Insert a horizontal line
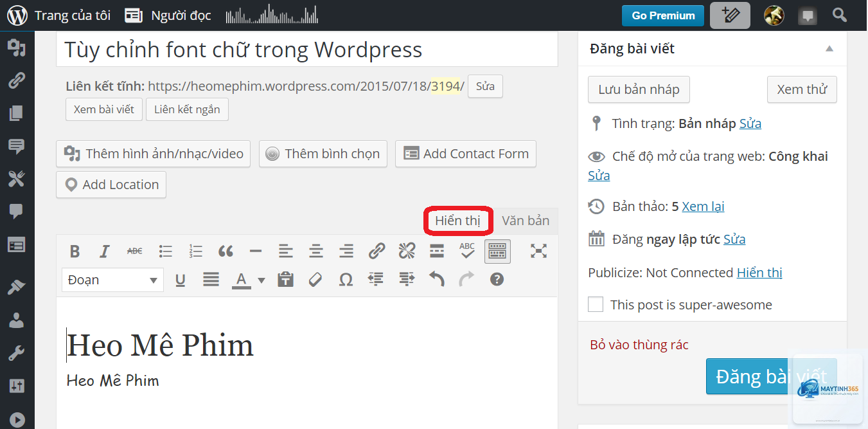The image size is (868, 429). [x=256, y=251]
